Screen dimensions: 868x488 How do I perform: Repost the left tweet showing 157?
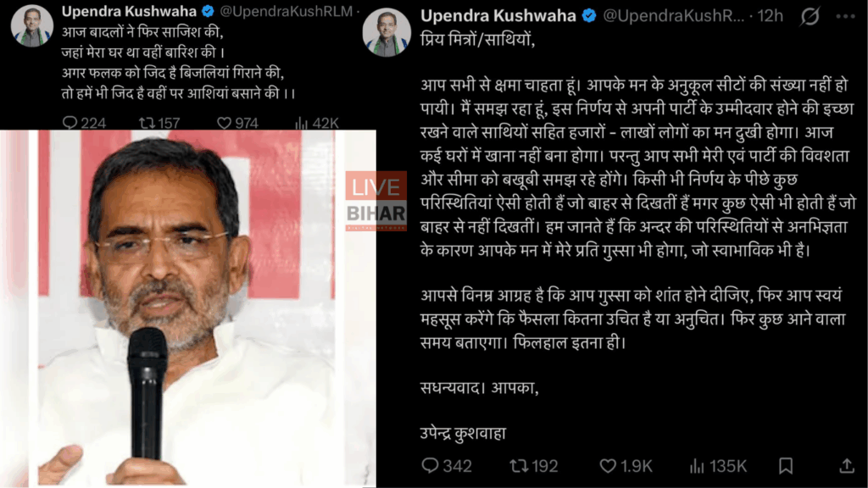(147, 123)
